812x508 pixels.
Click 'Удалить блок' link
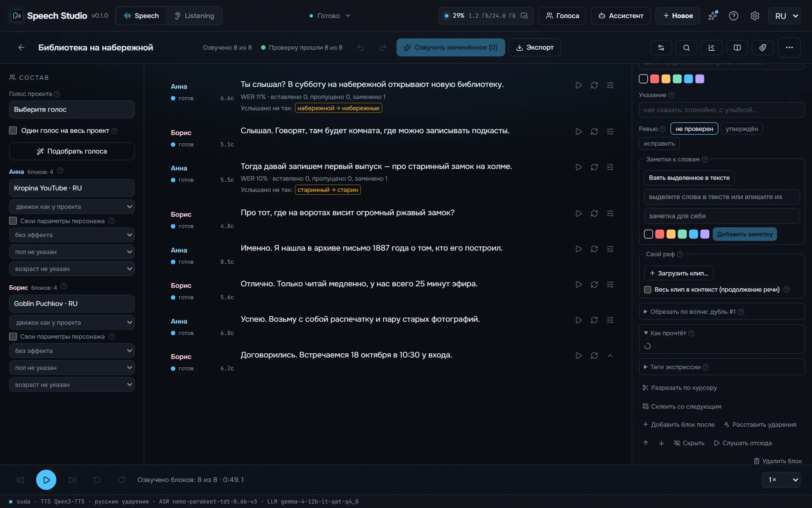(778, 461)
